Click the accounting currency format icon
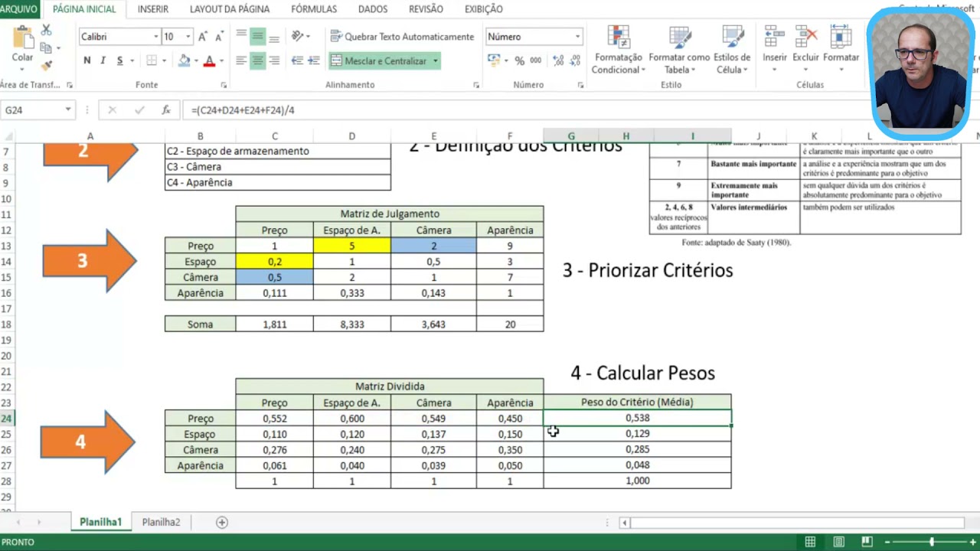980x551 pixels. click(x=494, y=60)
